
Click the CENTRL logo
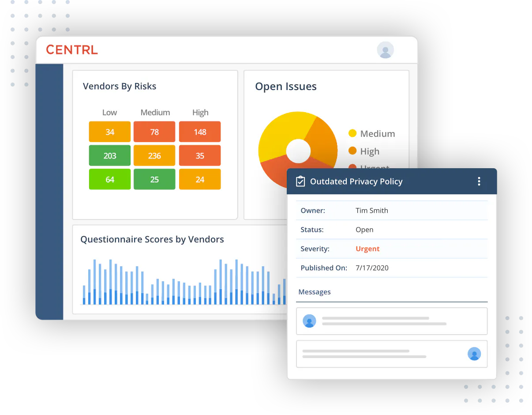pyautogui.click(x=72, y=50)
